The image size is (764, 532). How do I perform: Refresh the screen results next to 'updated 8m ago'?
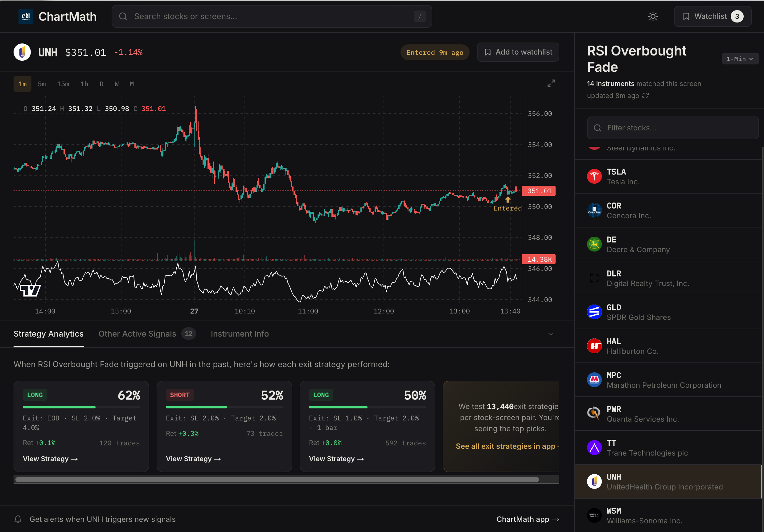click(x=646, y=96)
